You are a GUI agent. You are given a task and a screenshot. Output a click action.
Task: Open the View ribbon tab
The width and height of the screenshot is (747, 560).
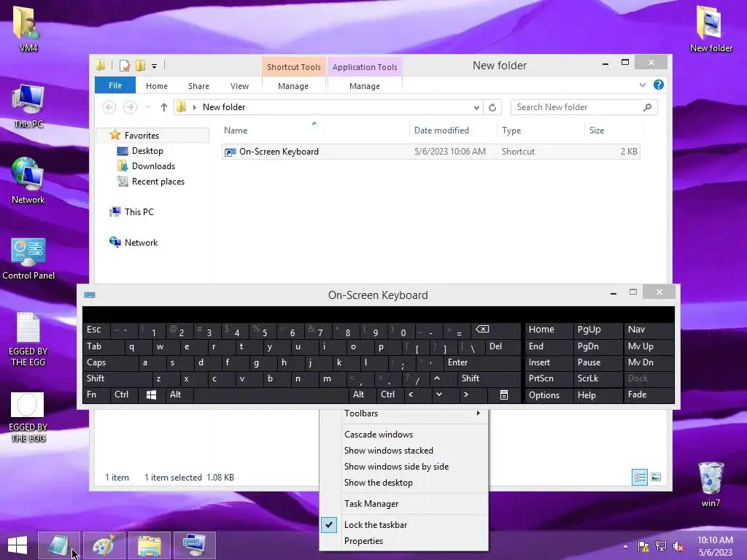pyautogui.click(x=239, y=86)
